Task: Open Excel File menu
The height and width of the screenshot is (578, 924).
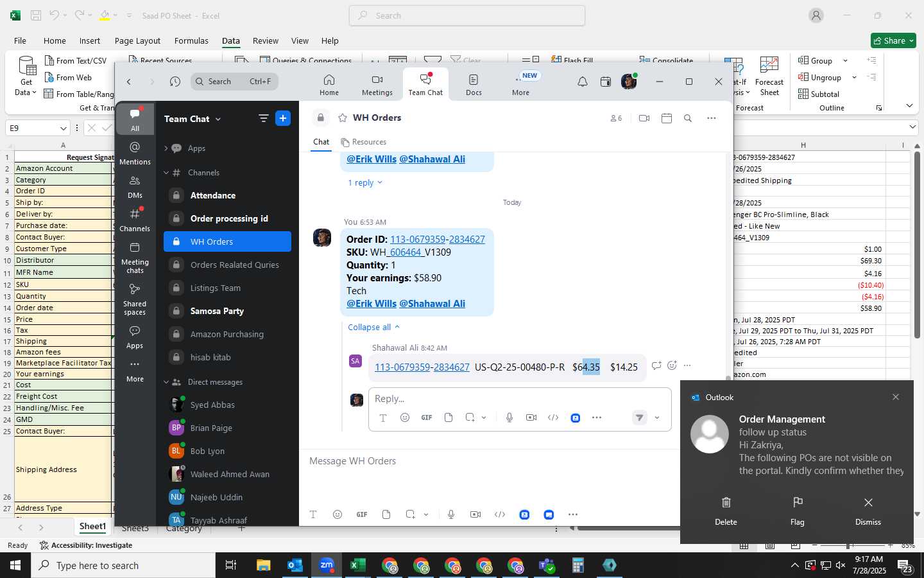Action: coord(21,40)
